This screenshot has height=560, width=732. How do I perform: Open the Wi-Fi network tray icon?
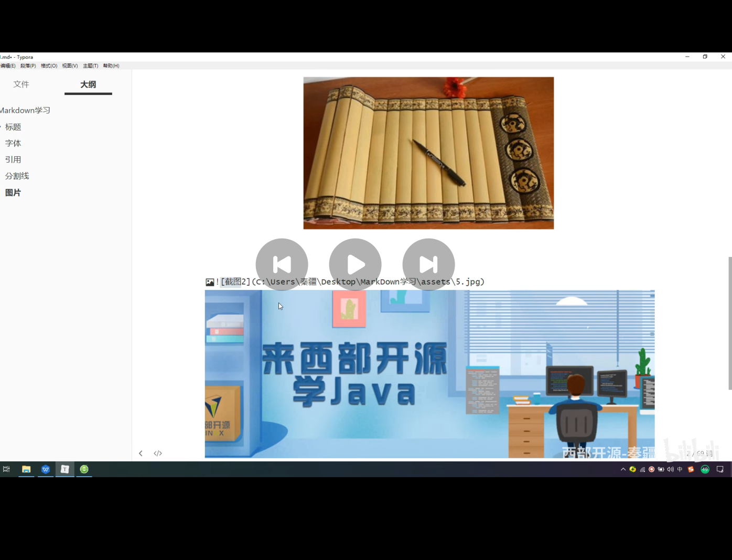click(x=642, y=469)
